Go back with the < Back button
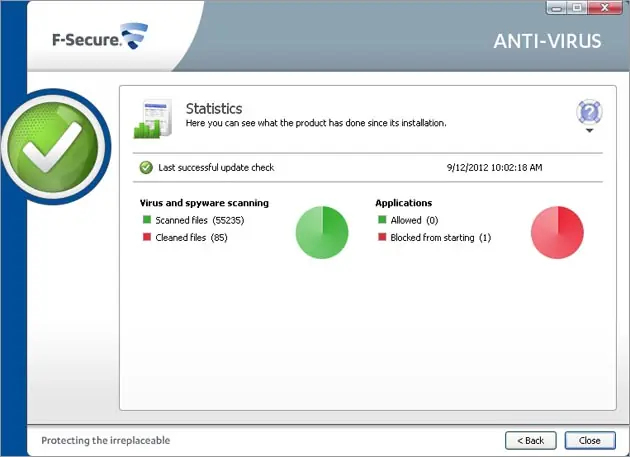This screenshot has height=457, width=630. click(530, 441)
